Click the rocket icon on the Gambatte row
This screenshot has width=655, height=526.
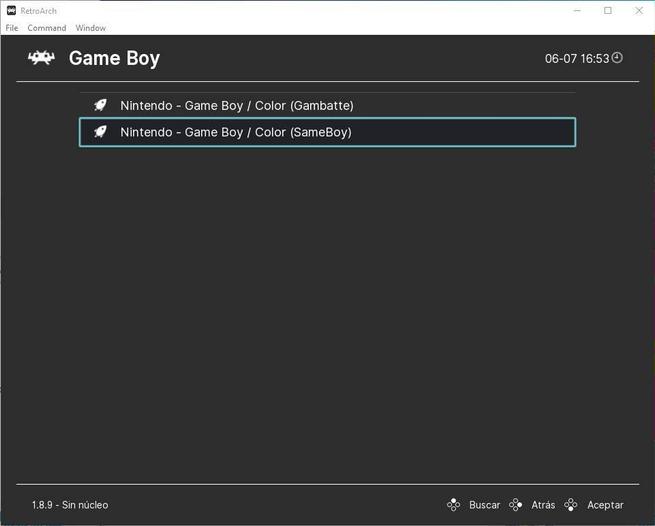tap(100, 105)
